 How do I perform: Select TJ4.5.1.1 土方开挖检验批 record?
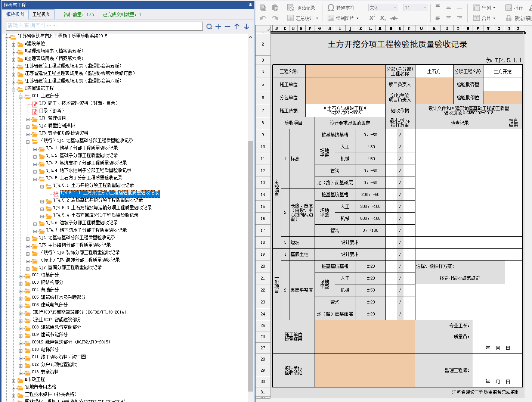click(x=110, y=193)
